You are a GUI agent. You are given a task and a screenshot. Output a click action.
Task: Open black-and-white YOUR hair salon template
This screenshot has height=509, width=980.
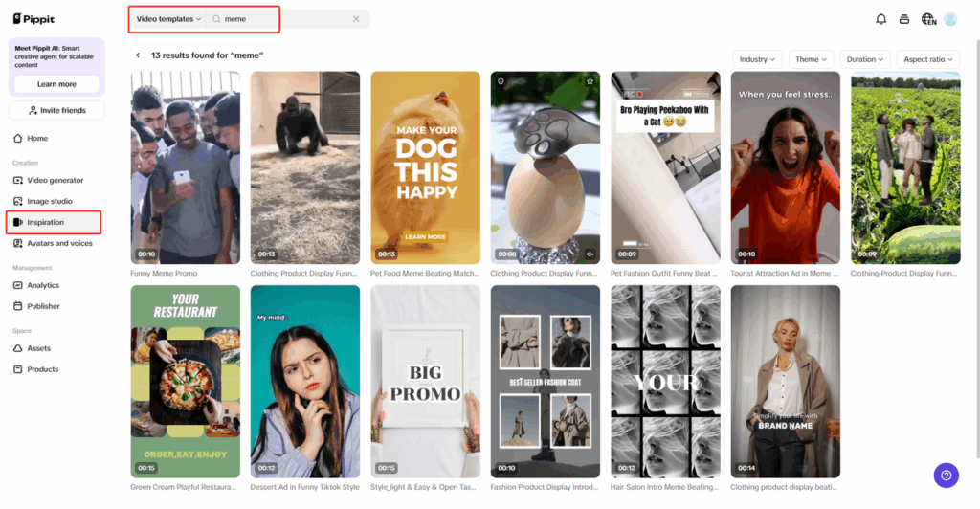[x=665, y=382]
